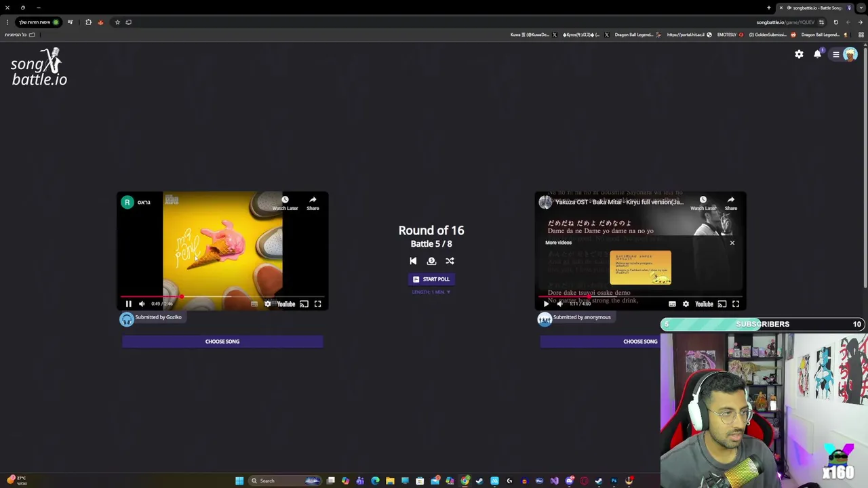
Task: Open the songbattle.io browser tab
Action: tap(816, 8)
